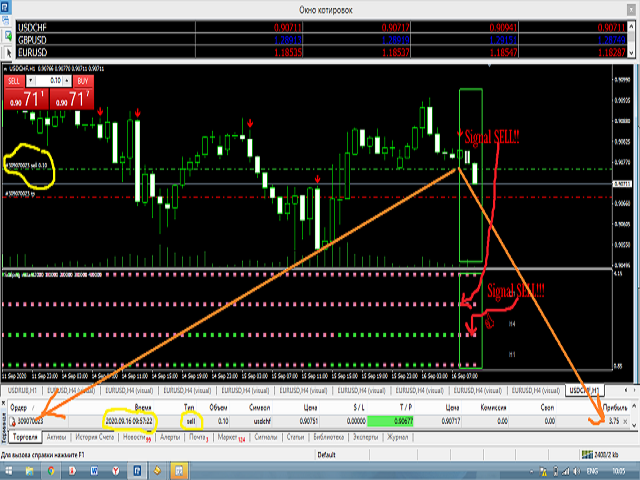Open the Торговля terminal tab
This screenshot has height=480, width=640.
pos(25,437)
